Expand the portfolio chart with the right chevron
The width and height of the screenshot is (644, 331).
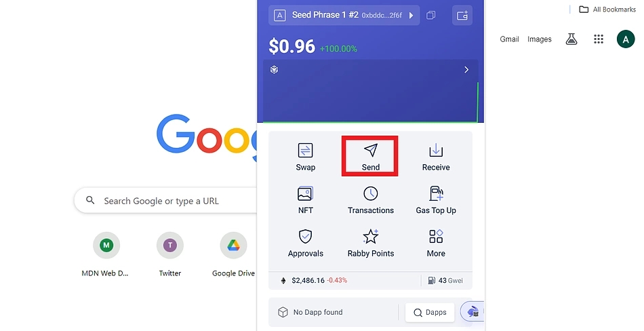[x=466, y=70]
